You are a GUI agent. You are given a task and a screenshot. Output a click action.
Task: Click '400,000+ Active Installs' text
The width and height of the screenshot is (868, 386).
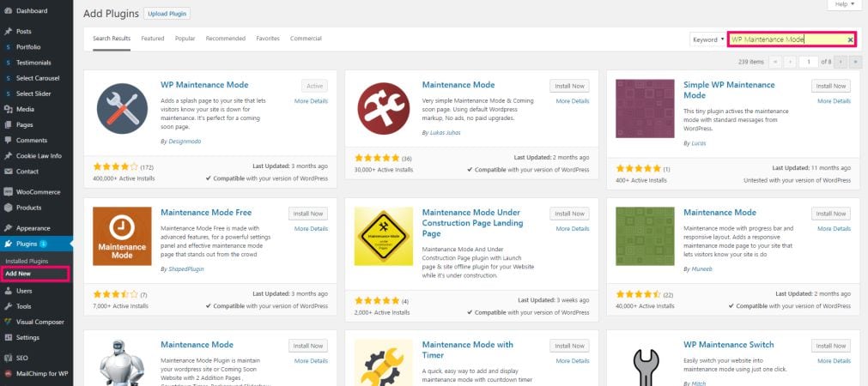coord(124,178)
